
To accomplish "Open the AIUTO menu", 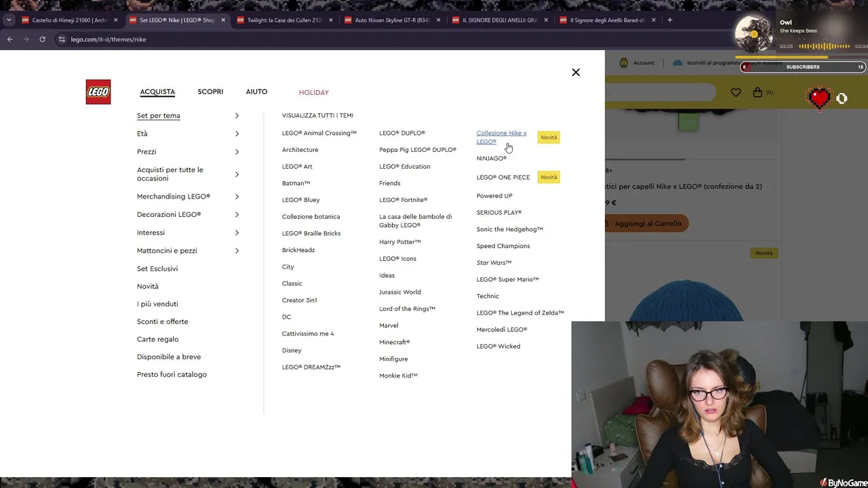I will [x=256, y=91].
